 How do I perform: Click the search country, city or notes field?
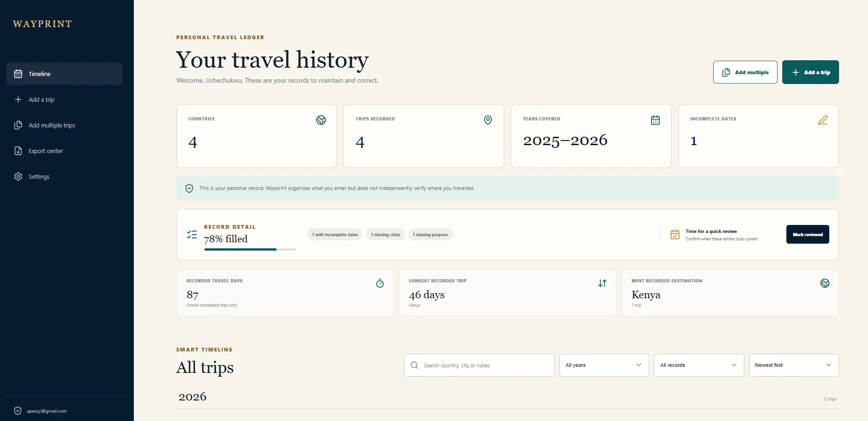pos(479,365)
